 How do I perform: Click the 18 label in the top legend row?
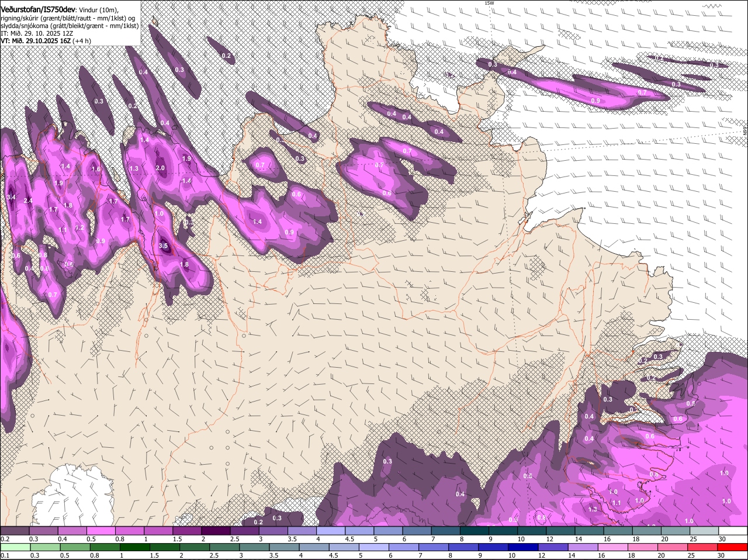coord(636,539)
